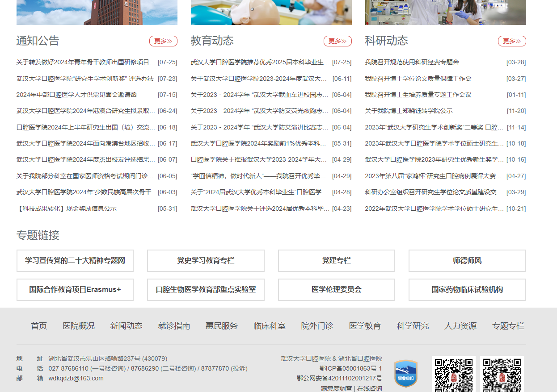Click the building photo above 通知公告
Screen dimensions: 557x392
(x=97, y=12)
